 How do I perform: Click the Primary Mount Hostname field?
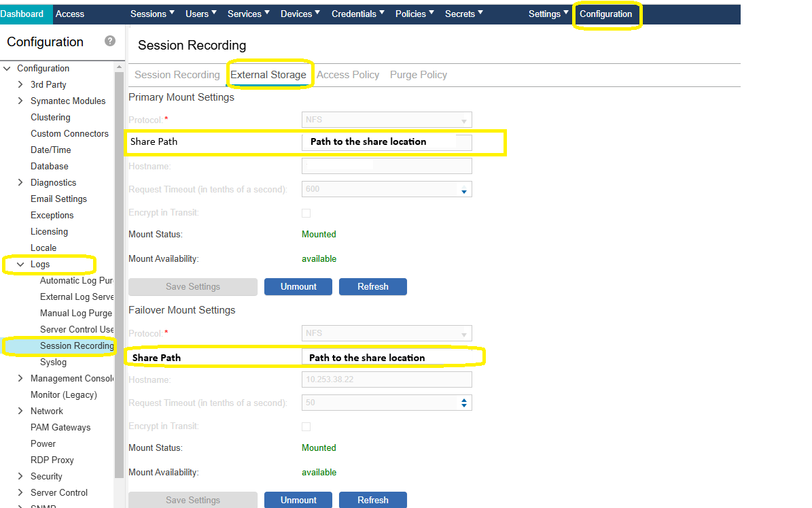point(387,166)
